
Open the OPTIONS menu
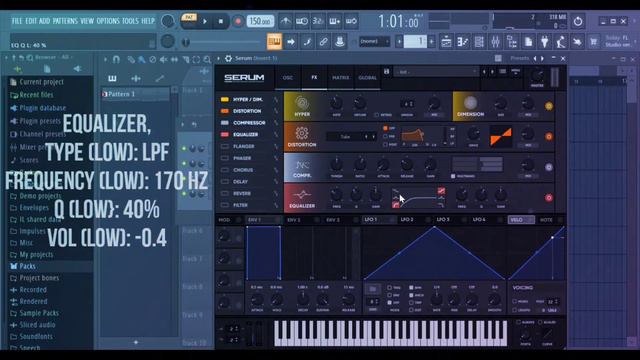pos(108,21)
